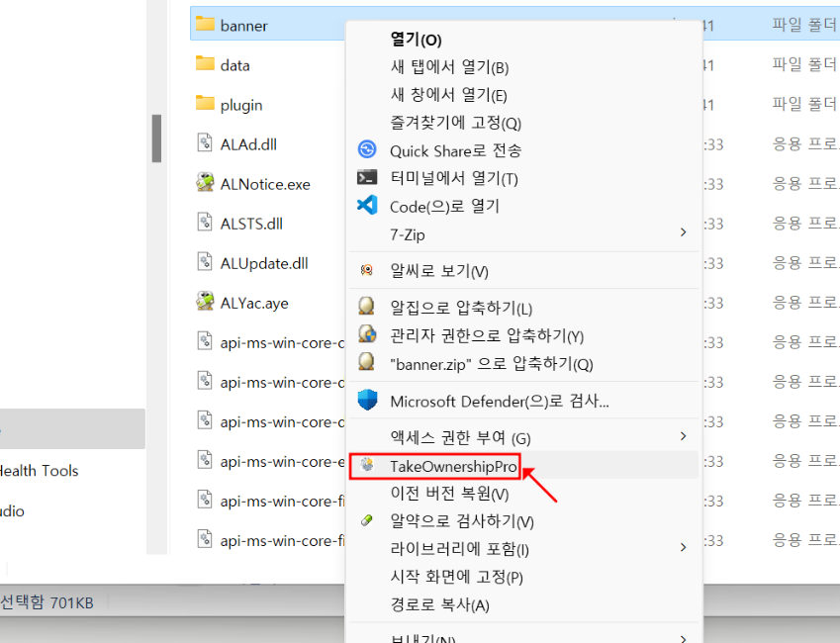This screenshot has width=840, height=643.
Task: Click the 알약으로 검사하기 pill icon
Action: [x=367, y=520]
